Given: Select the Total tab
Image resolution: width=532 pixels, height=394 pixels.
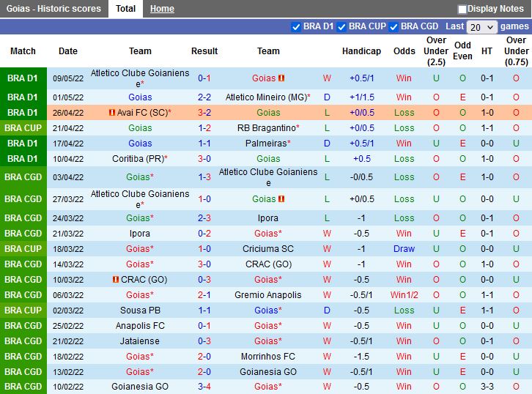Looking at the screenshot, I should pos(125,9).
